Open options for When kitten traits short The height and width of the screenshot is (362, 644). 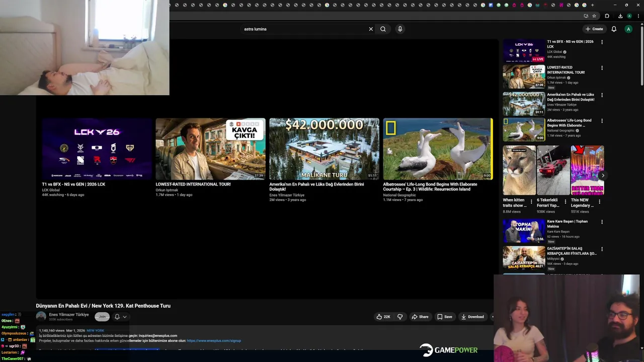tap(531, 202)
